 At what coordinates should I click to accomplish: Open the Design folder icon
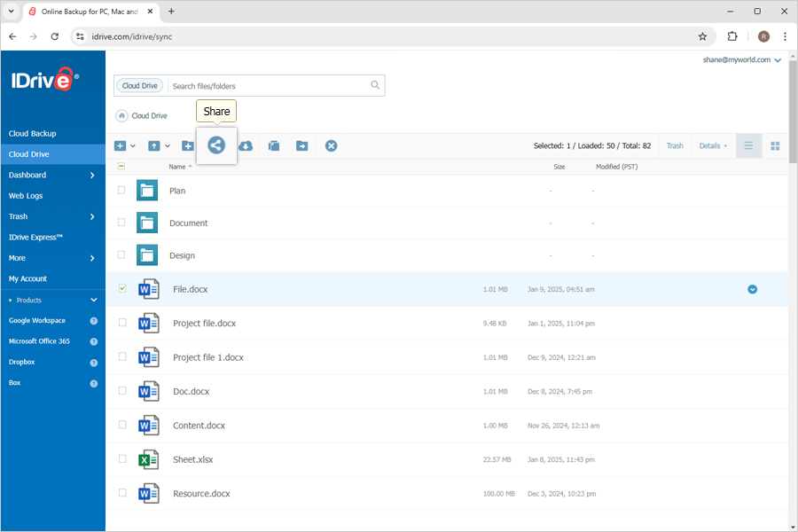pos(147,255)
